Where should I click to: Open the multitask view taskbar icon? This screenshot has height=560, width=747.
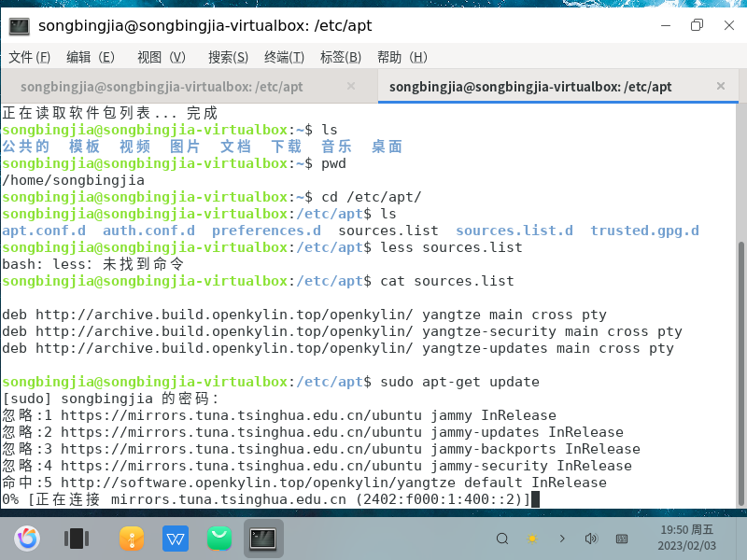click(77, 539)
